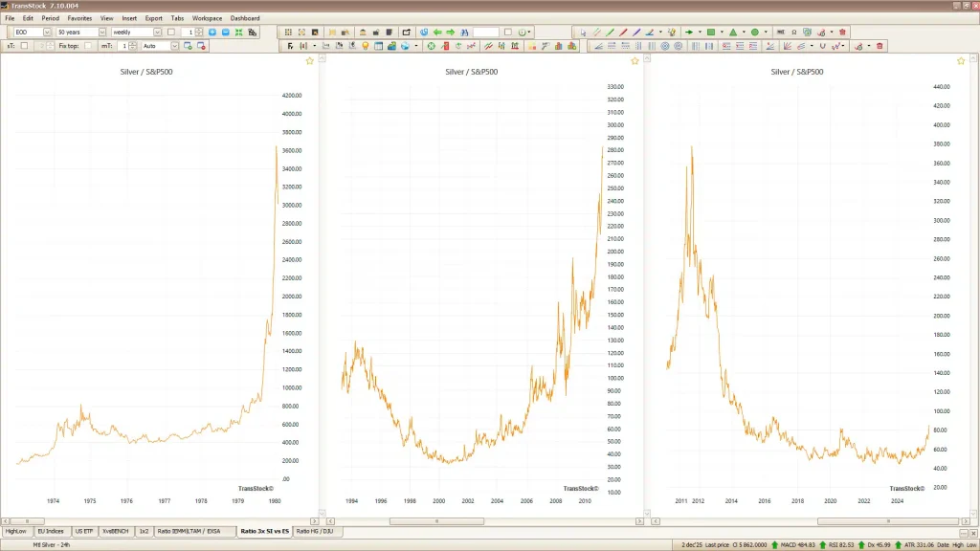Select the green rectangle drawing tool
The image size is (980, 551).
(x=713, y=32)
